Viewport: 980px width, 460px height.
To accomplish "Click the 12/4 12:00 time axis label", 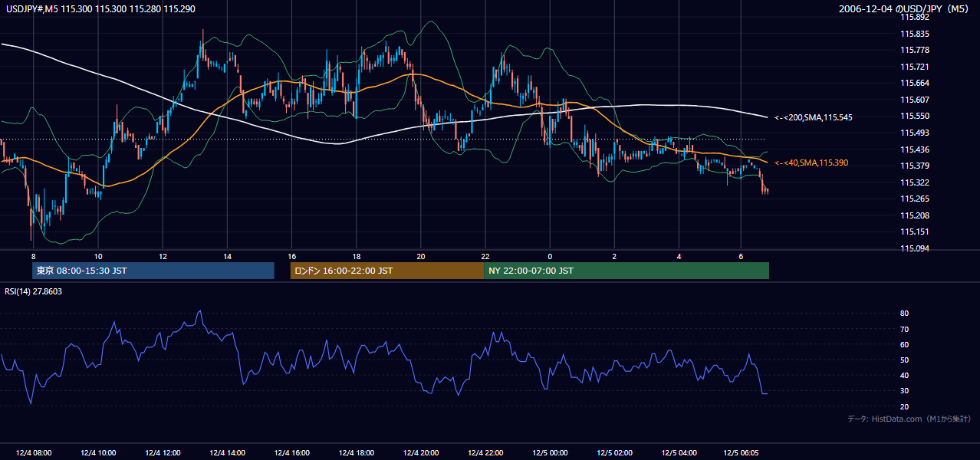I will 163,453.
